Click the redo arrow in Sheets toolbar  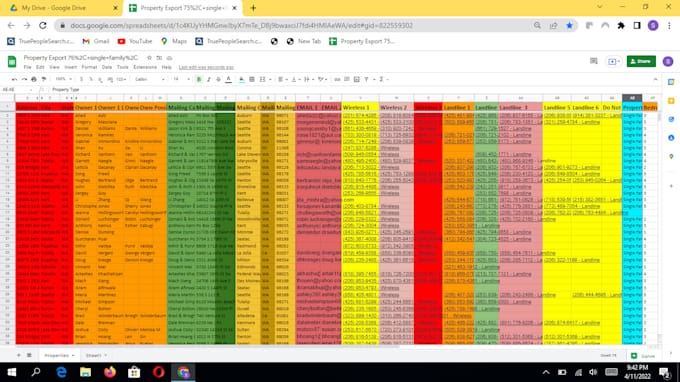(24, 79)
